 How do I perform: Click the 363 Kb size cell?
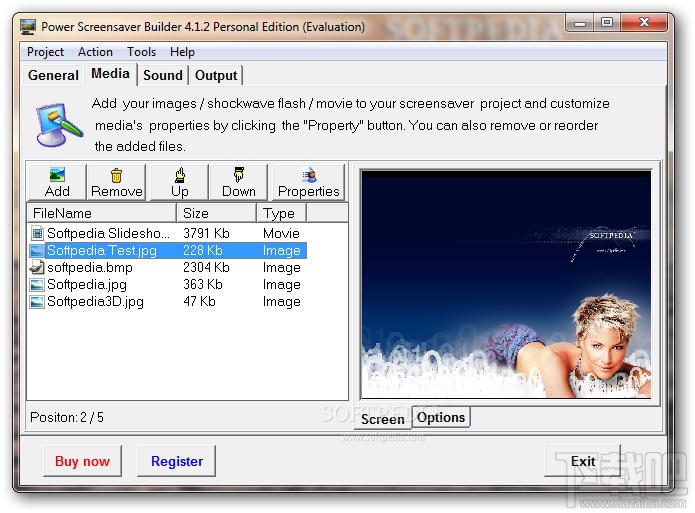coord(203,285)
